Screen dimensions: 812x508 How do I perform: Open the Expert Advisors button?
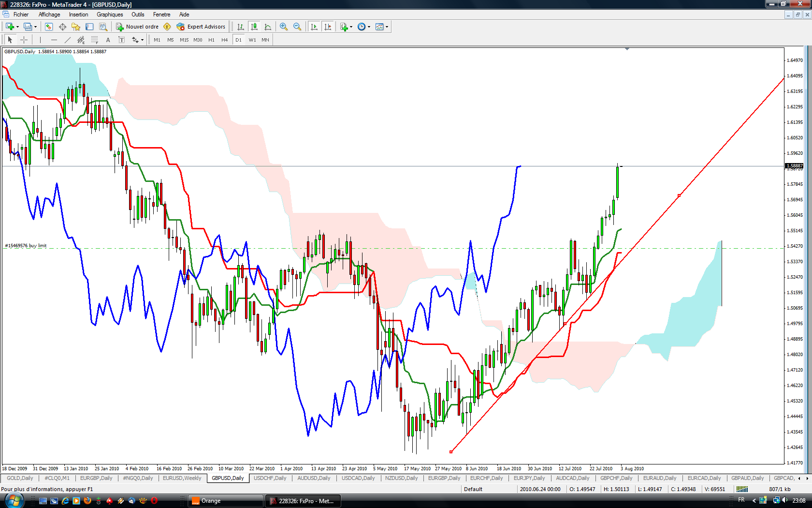(201, 27)
